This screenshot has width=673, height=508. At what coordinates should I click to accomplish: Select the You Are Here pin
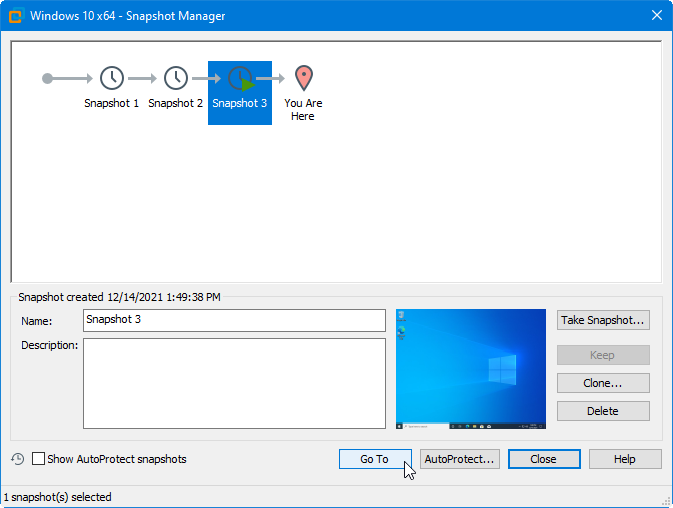point(303,78)
